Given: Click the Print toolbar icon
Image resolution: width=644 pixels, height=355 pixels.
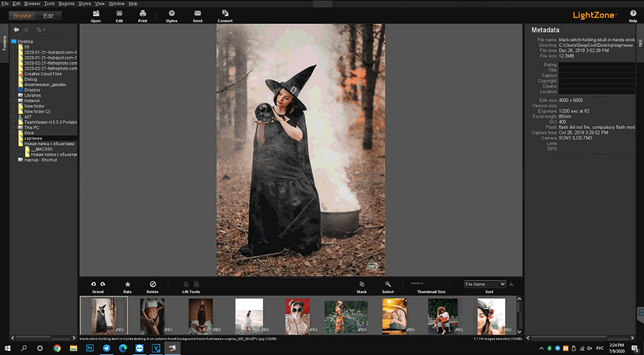Looking at the screenshot, I should click(142, 13).
